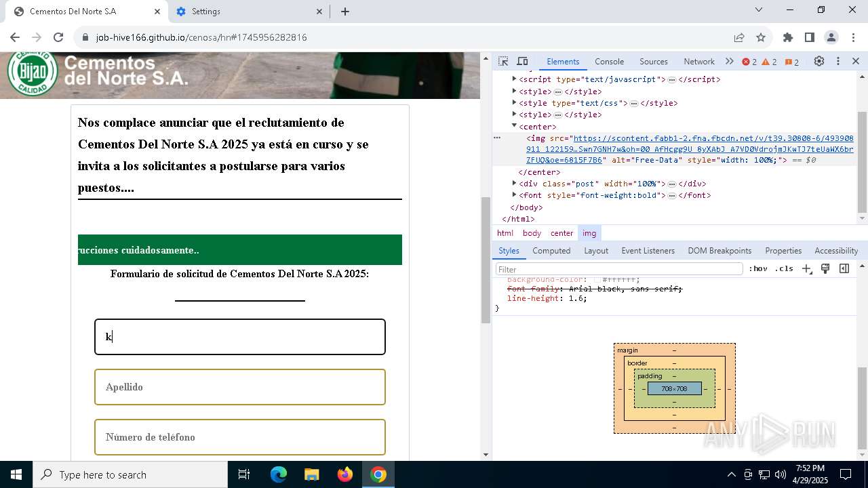Switch to the Console tab
Image resolution: width=868 pixels, height=488 pixels.
pos(609,61)
